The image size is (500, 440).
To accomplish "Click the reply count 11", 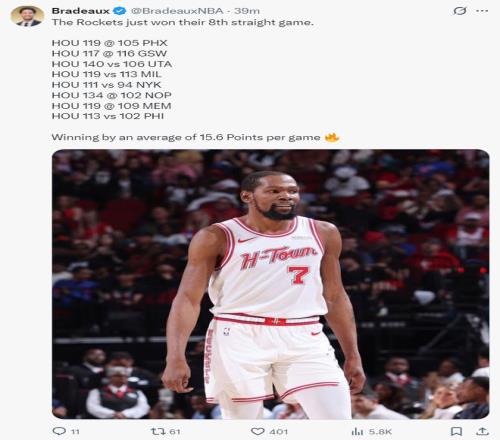I will tap(75, 432).
